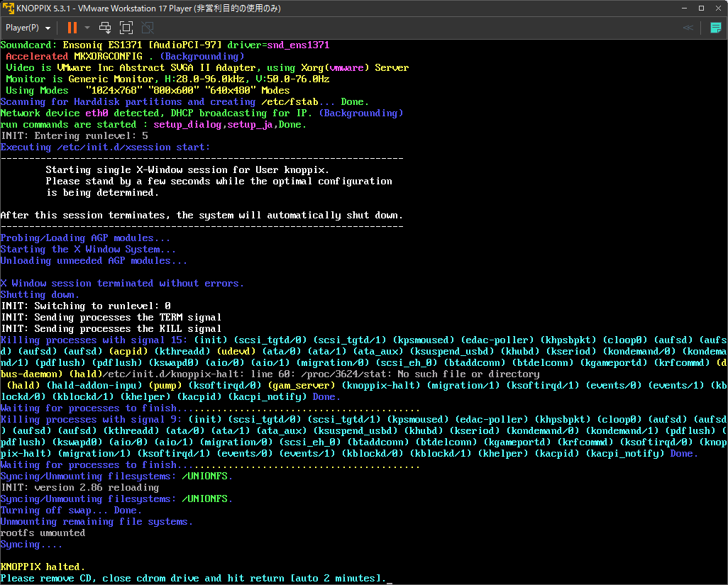
Task: Pause the virtual machine
Action: [72, 28]
